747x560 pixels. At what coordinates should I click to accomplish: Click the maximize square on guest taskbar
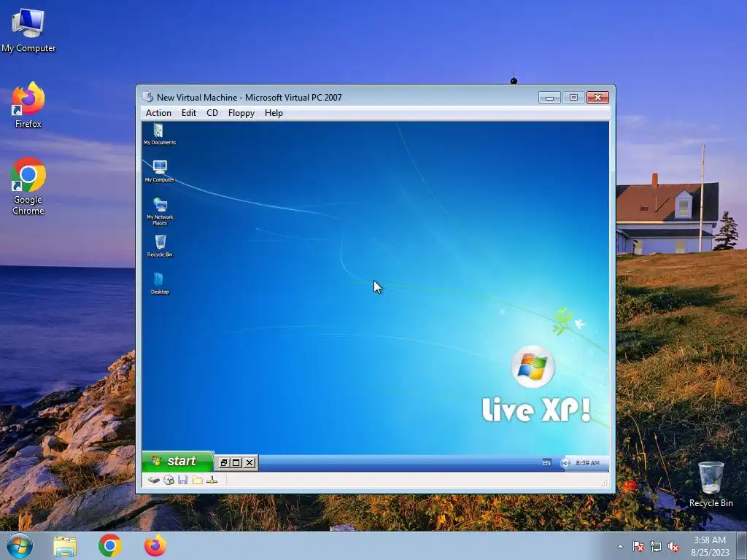point(236,462)
